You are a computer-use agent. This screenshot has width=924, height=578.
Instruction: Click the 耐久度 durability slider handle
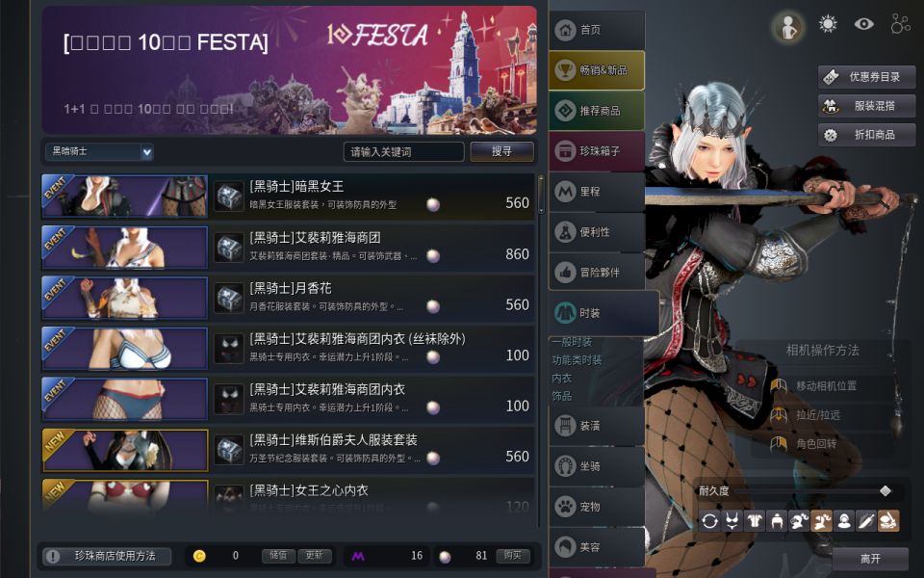(x=885, y=490)
